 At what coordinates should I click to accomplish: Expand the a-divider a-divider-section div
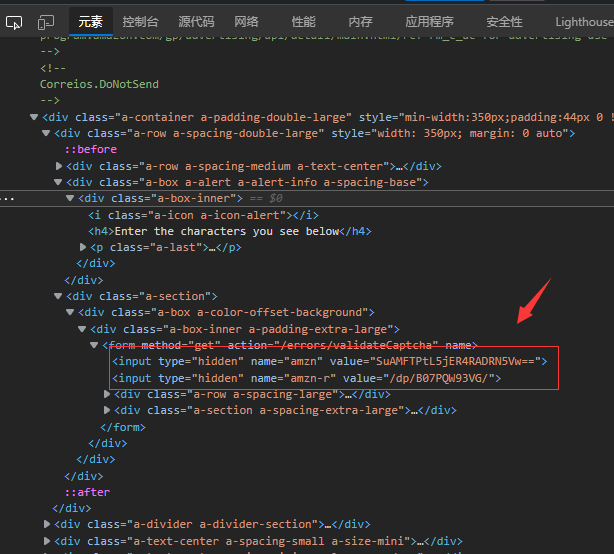47,524
